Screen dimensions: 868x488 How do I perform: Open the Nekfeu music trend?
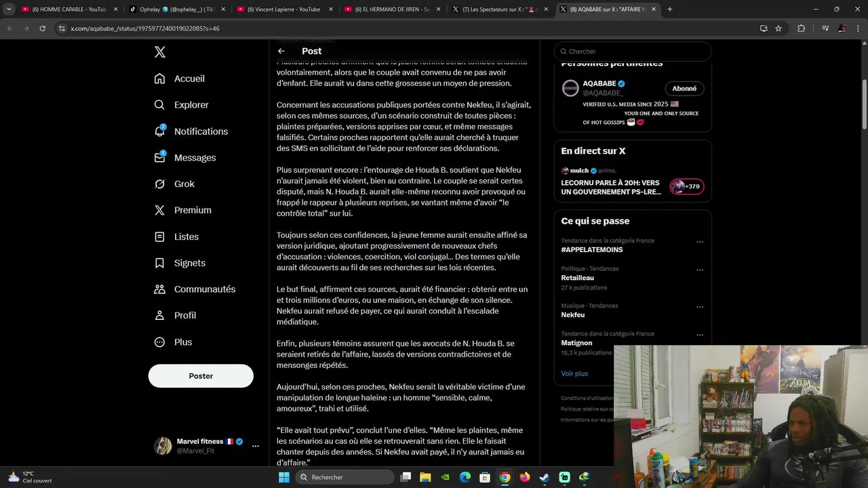pyautogui.click(x=573, y=315)
